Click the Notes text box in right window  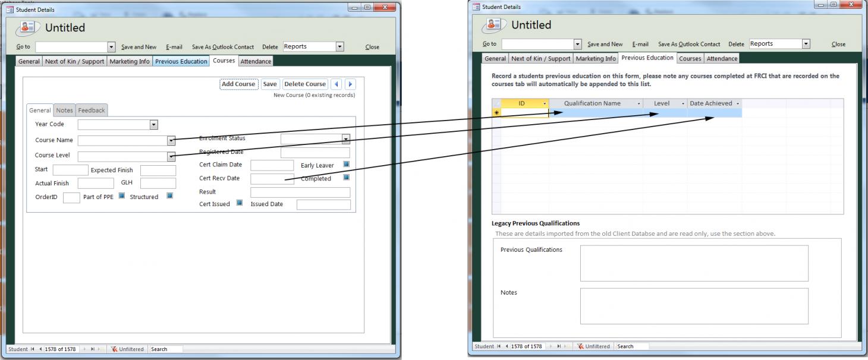click(x=694, y=307)
